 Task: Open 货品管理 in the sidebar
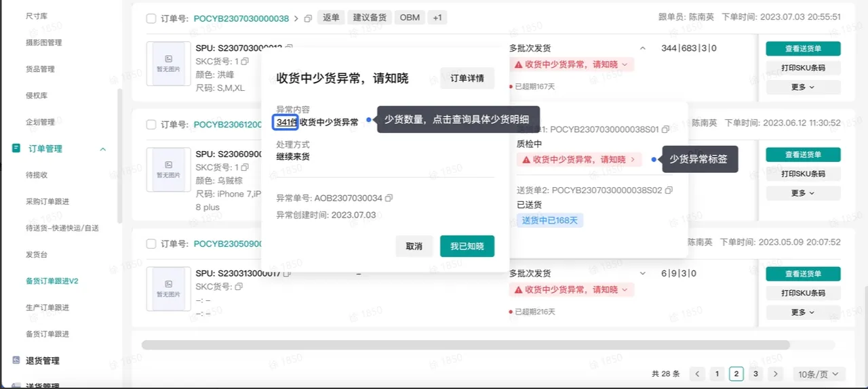(40, 69)
